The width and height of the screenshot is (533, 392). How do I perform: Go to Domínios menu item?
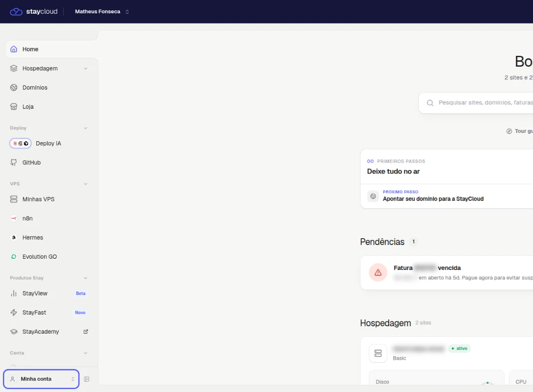pos(49,87)
